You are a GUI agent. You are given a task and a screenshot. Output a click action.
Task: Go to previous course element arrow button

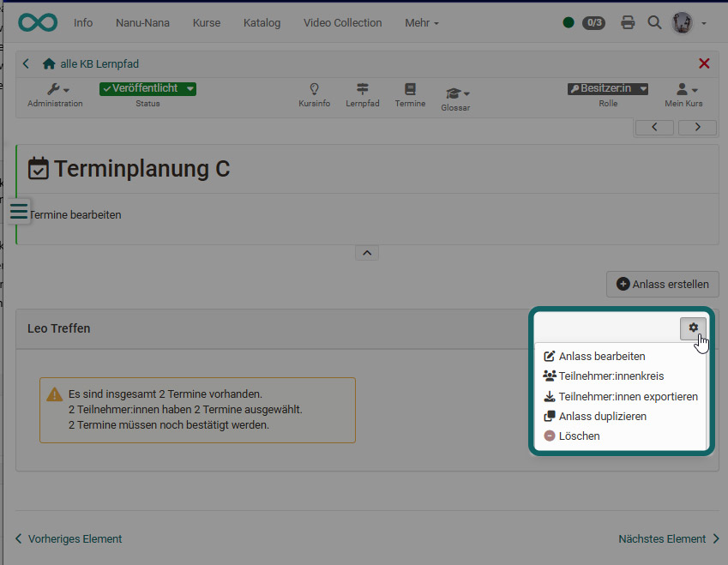(654, 127)
